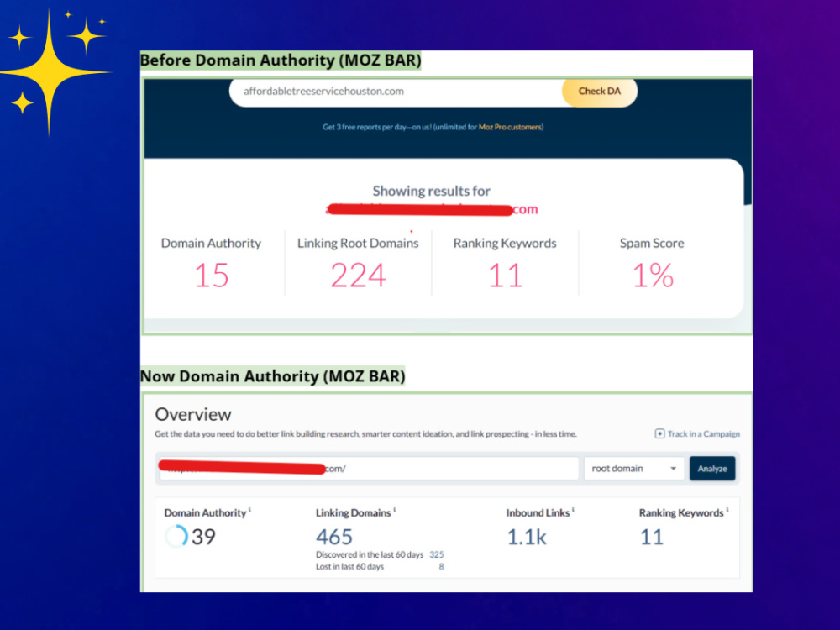Click the Domain Authority value 39
Viewport: 840px width, 630px height.
203,537
